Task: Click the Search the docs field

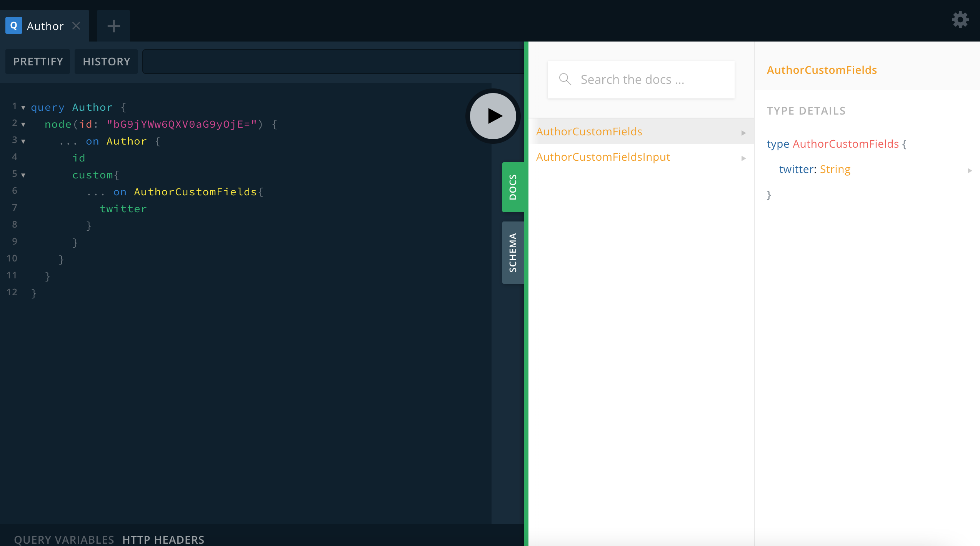Action: tap(641, 80)
